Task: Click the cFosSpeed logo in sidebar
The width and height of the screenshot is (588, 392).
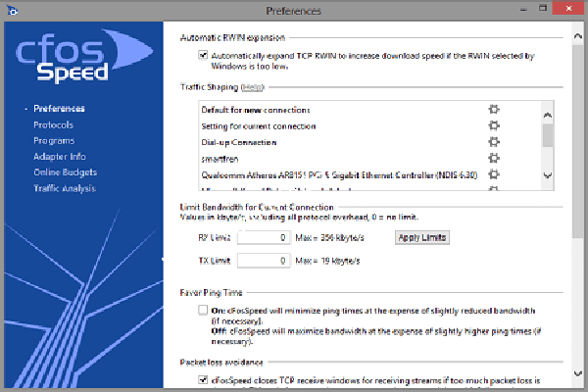Action: point(84,56)
